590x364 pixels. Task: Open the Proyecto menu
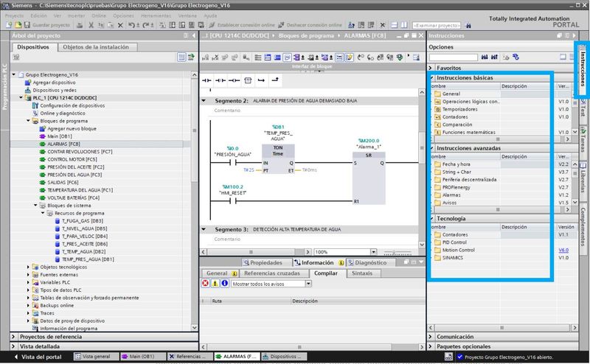click(14, 15)
